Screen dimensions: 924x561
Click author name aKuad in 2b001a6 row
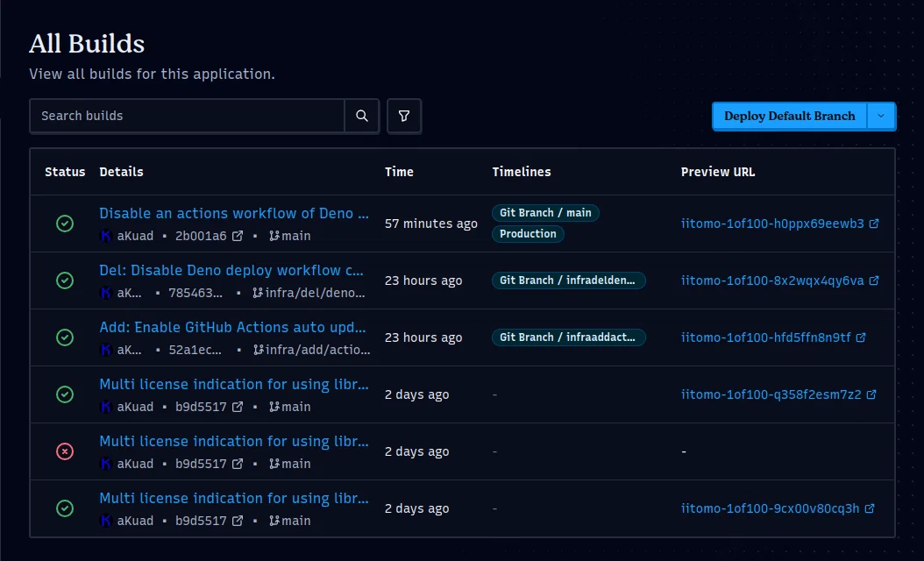tap(135, 236)
